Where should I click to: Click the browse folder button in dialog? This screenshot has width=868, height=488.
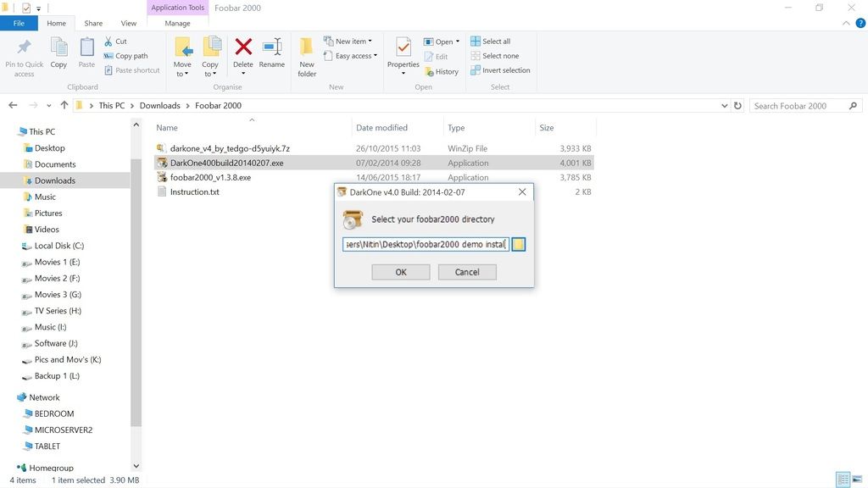[518, 244]
